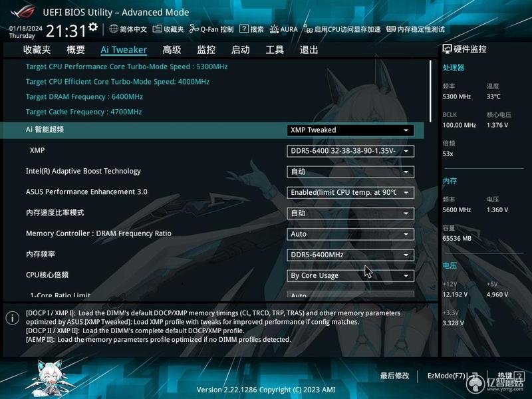Click the CPU frequency value 5300 MHz

pyautogui.click(x=456, y=96)
